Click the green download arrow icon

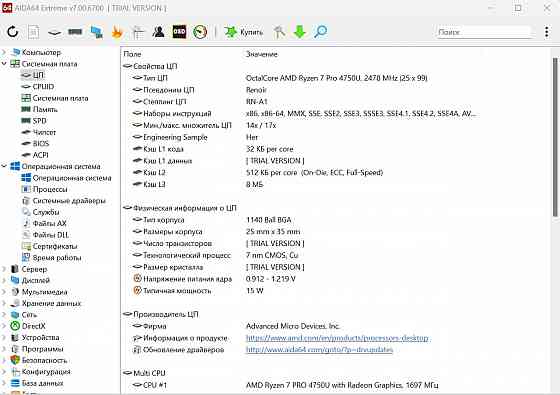coord(300,32)
